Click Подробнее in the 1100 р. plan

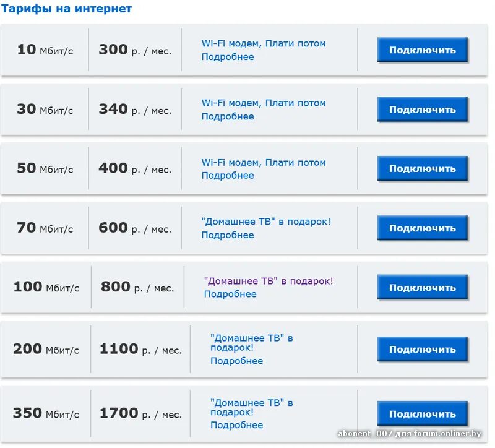(236, 361)
